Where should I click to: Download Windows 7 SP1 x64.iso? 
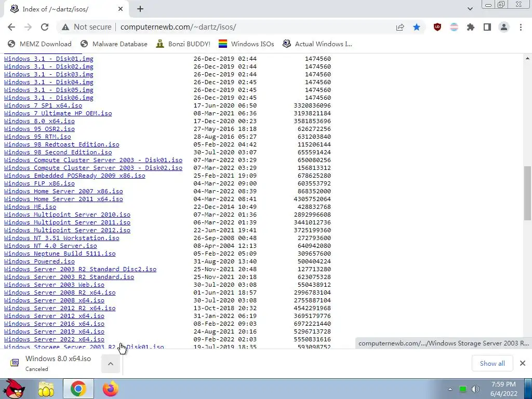[x=43, y=105]
